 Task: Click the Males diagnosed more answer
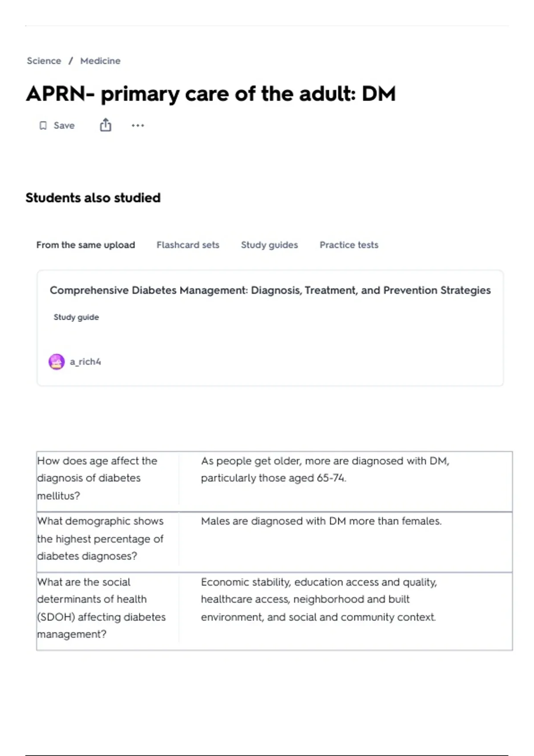coord(321,521)
